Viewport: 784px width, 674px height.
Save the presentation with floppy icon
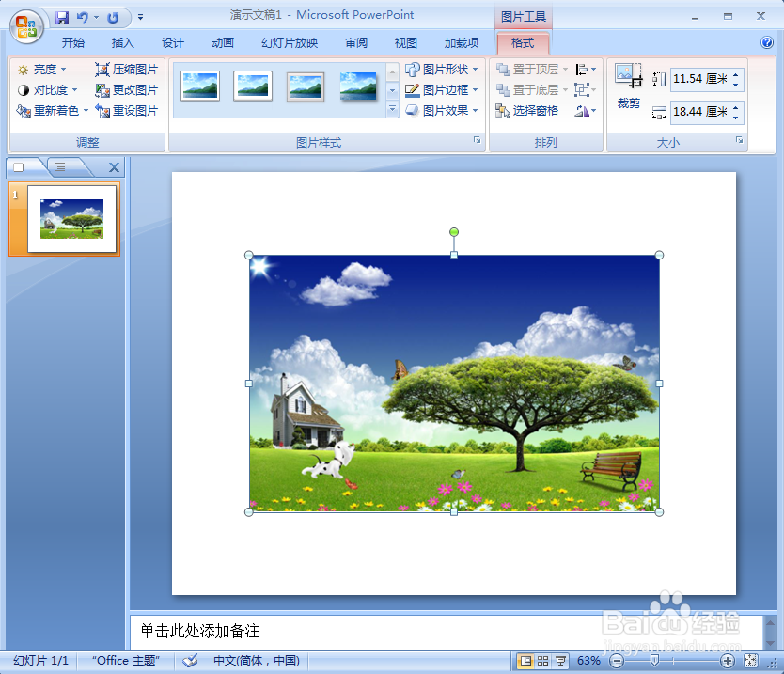coord(62,18)
